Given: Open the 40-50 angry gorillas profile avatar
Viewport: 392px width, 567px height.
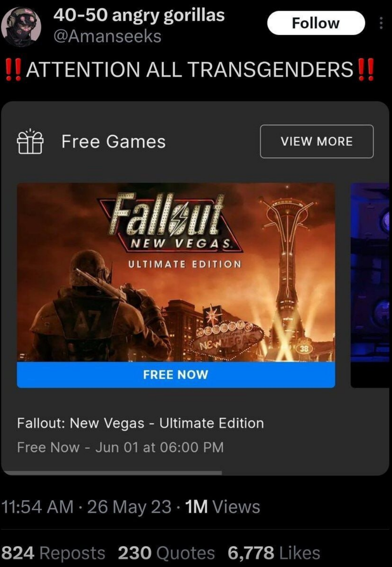Looking at the screenshot, I should click(21, 26).
